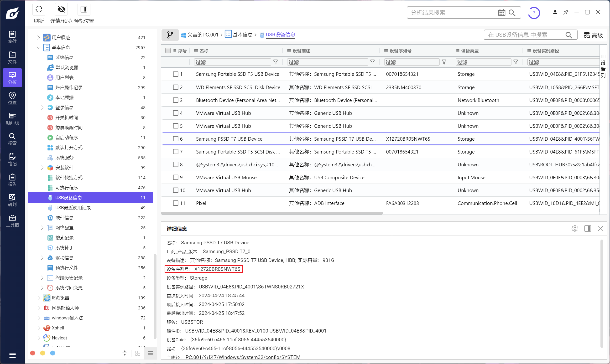The height and width of the screenshot is (364, 610).
Task: Click the collapse-all icon at tree bottom
Action: (x=125, y=353)
